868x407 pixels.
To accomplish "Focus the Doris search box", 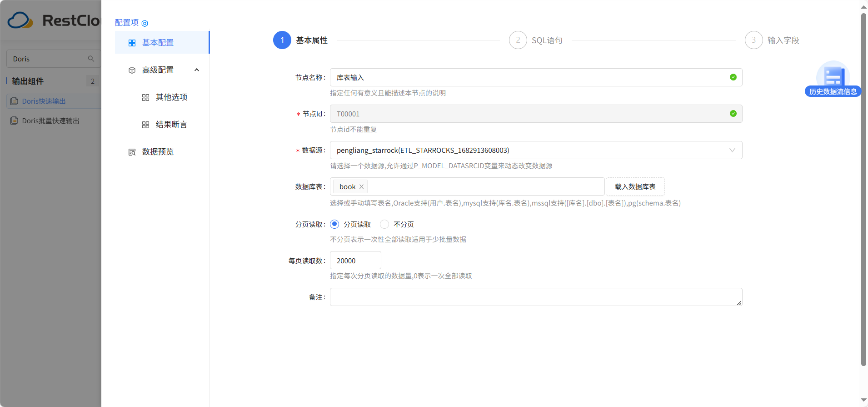I will click(x=54, y=59).
